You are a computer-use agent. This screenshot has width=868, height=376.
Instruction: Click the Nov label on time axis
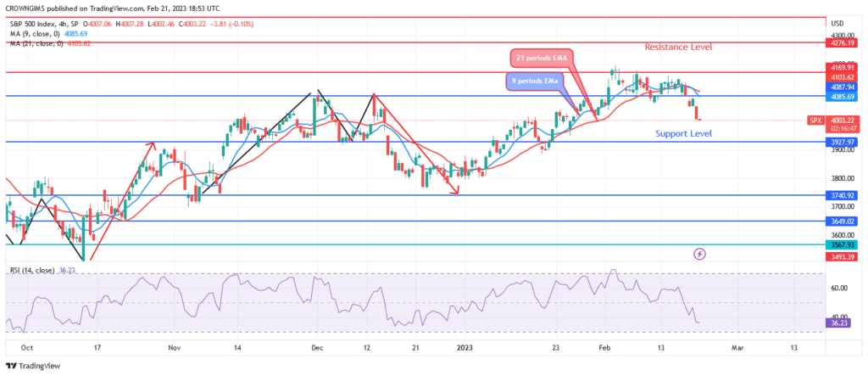[175, 347]
